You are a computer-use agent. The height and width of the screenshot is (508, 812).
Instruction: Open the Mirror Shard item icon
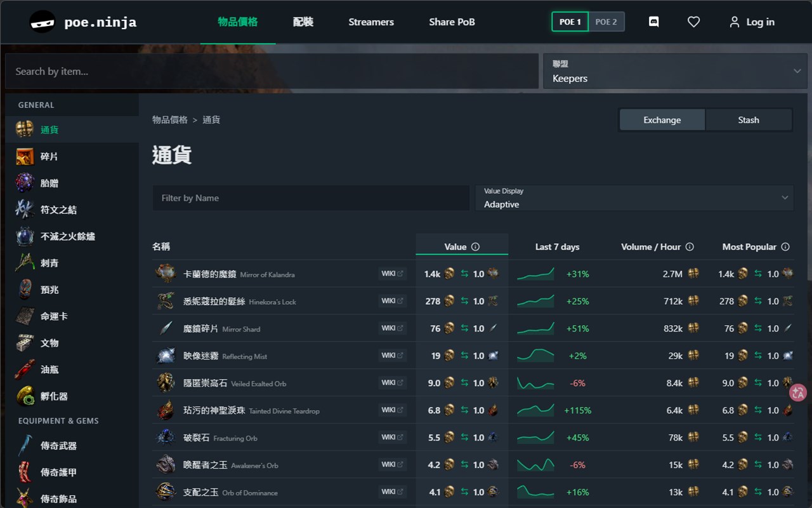[x=166, y=328]
